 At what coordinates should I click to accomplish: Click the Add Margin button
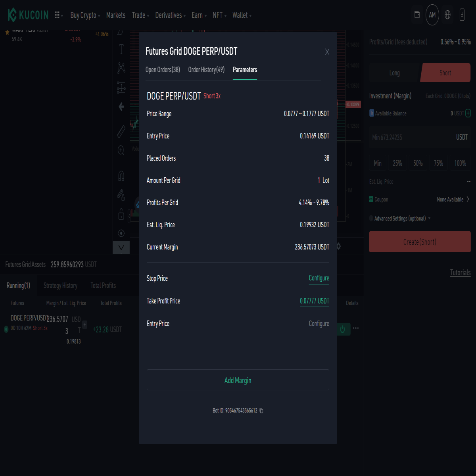[238, 380]
